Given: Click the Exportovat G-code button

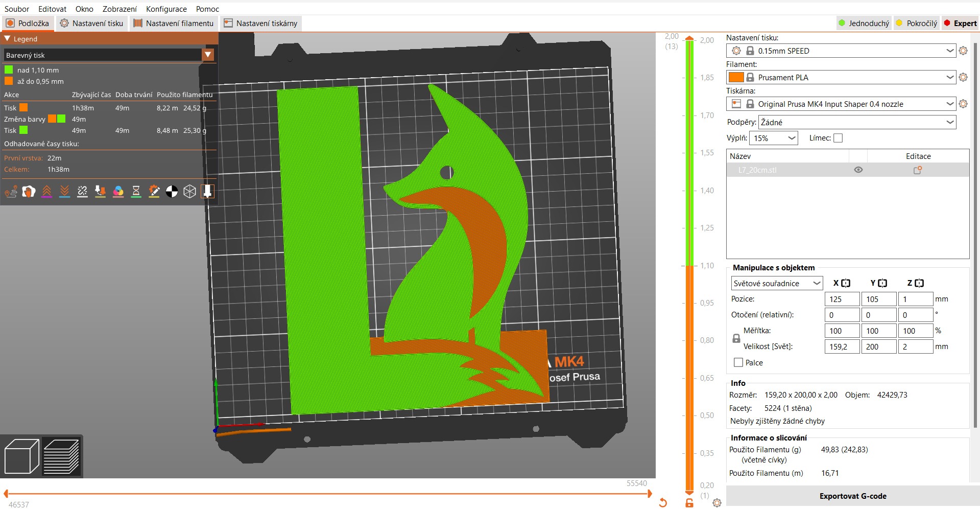Looking at the screenshot, I should pyautogui.click(x=853, y=496).
